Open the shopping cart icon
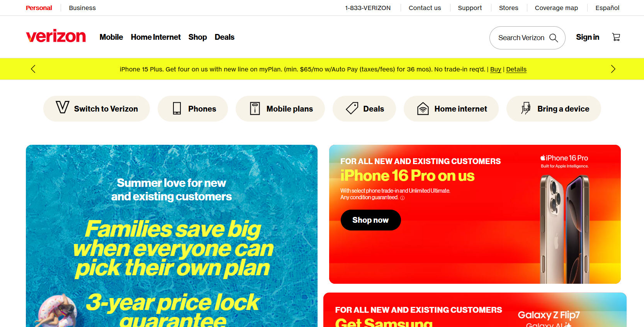The width and height of the screenshot is (644, 327). point(616,37)
